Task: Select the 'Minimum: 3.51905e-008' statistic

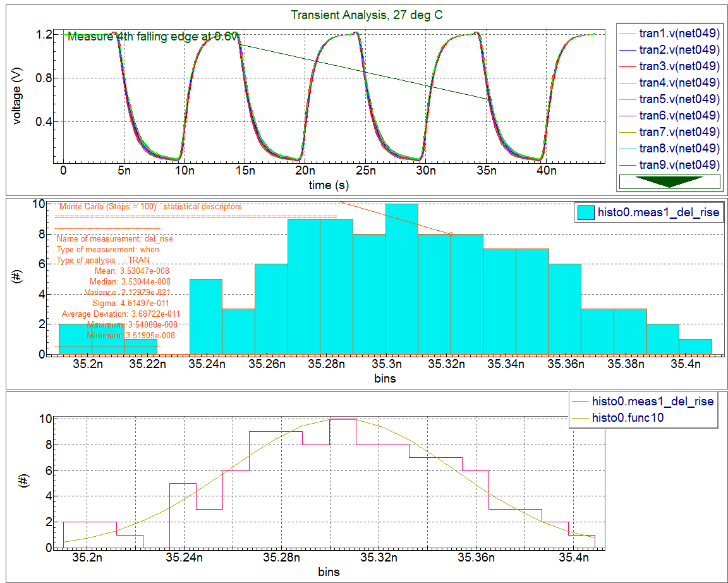Action: [x=131, y=335]
